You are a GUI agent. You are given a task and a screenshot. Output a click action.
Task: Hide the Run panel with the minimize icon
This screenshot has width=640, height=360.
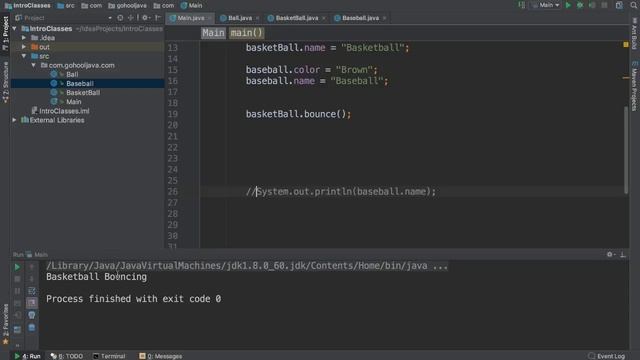pos(623,254)
